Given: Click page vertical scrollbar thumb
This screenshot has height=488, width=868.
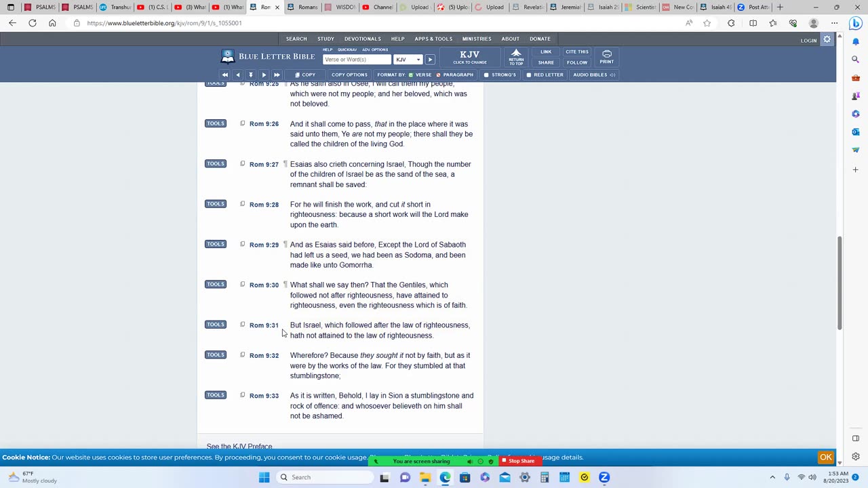Looking at the screenshot, I should tap(840, 283).
